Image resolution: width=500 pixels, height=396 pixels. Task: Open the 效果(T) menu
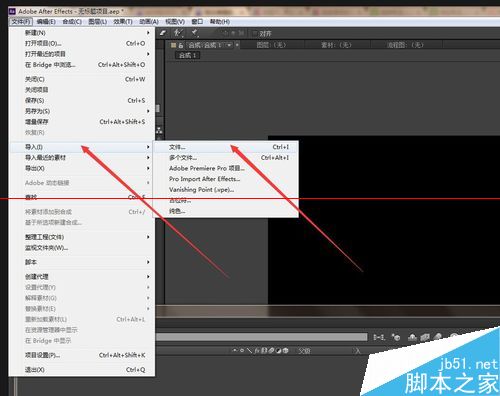(x=123, y=22)
